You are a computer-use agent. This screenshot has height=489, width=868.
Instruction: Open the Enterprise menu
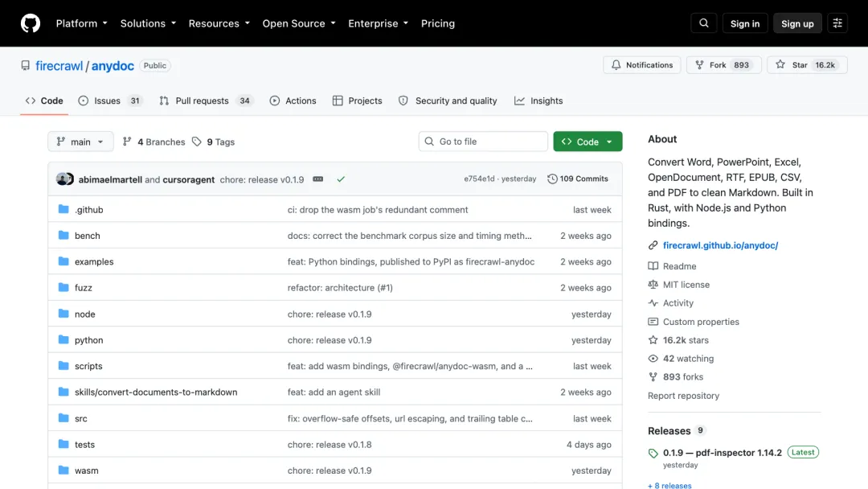point(378,23)
